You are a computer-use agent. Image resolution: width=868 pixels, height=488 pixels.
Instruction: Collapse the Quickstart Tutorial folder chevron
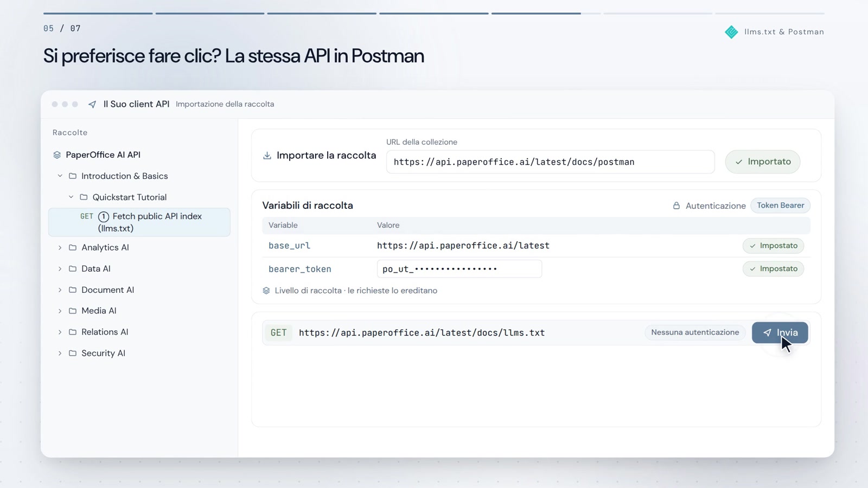pyautogui.click(x=71, y=197)
